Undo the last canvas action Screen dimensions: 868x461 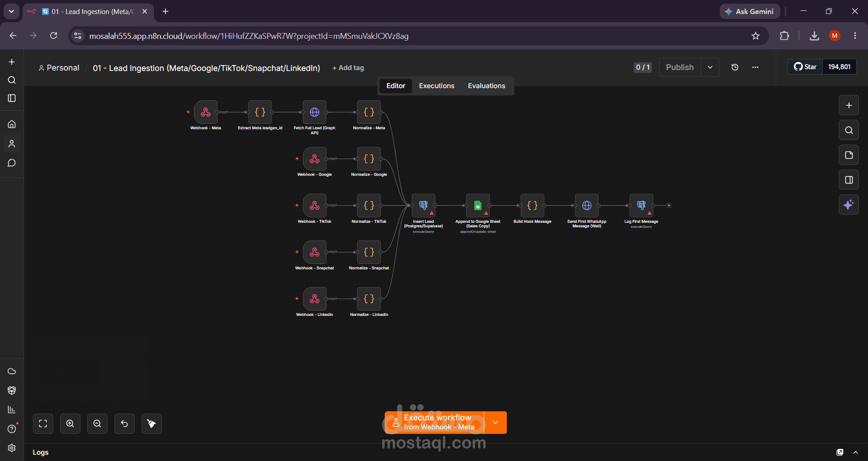(x=124, y=423)
